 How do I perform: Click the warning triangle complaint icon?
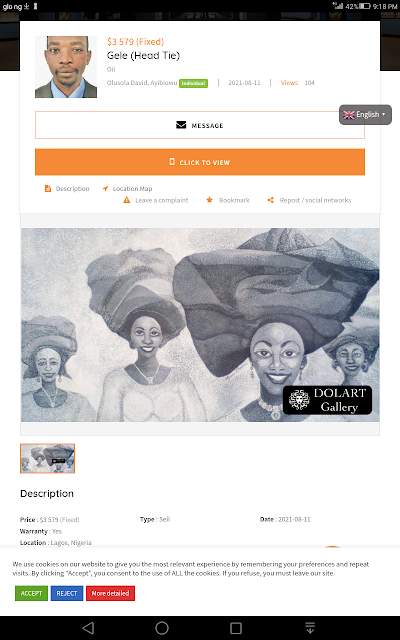(x=127, y=200)
